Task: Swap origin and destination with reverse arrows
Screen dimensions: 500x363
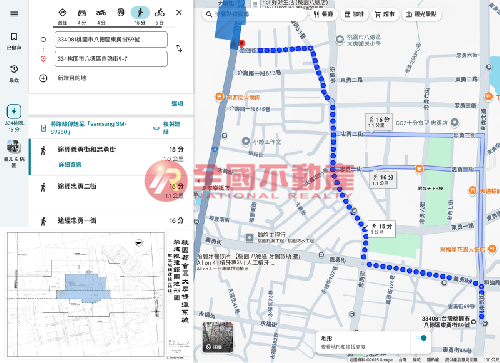Action: coord(179,49)
